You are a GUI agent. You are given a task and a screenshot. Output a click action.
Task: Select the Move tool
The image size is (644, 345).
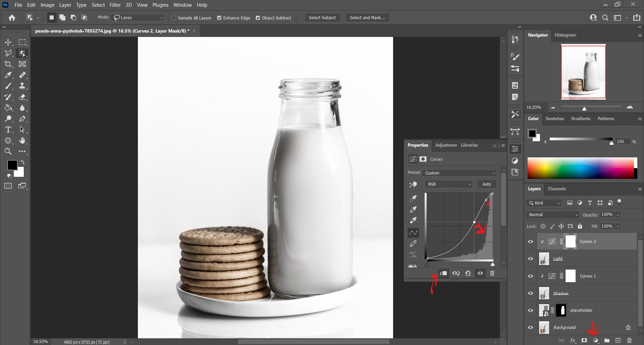pyautogui.click(x=8, y=42)
